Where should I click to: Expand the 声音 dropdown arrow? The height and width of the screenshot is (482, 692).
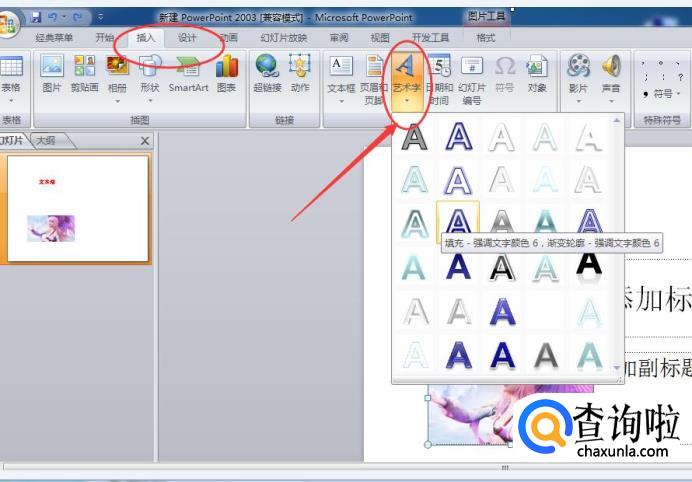pos(611,101)
